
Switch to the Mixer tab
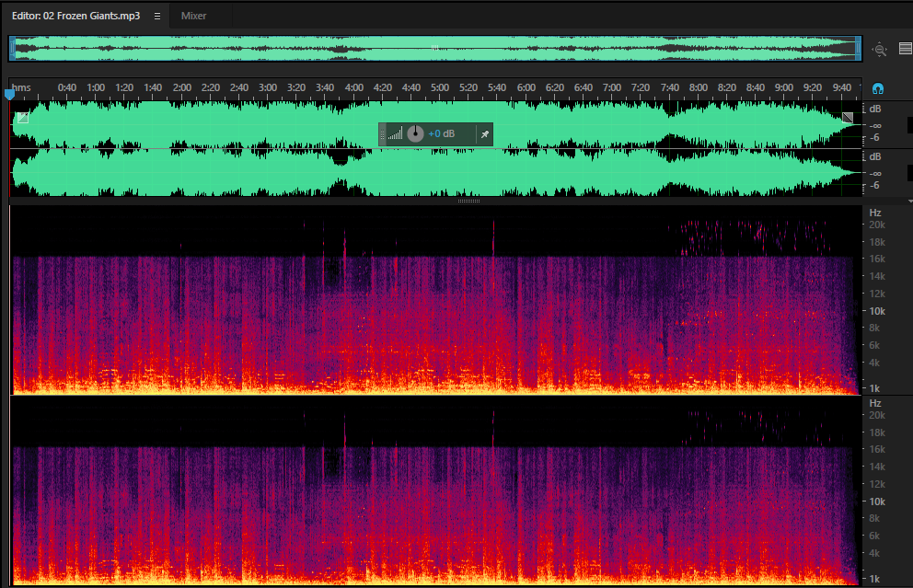[x=193, y=16]
